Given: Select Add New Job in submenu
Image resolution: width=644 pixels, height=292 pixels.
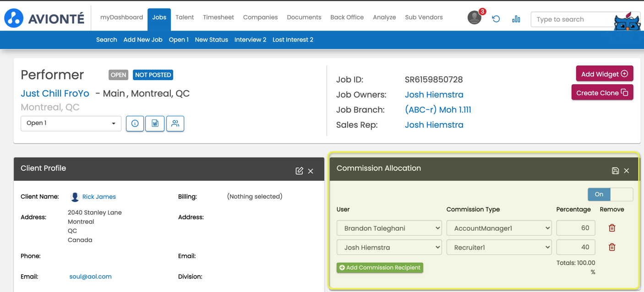Looking at the screenshot, I should [143, 40].
